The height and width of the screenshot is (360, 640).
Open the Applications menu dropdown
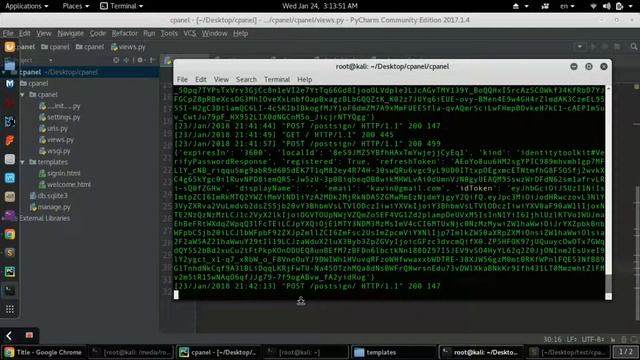(27, 6)
